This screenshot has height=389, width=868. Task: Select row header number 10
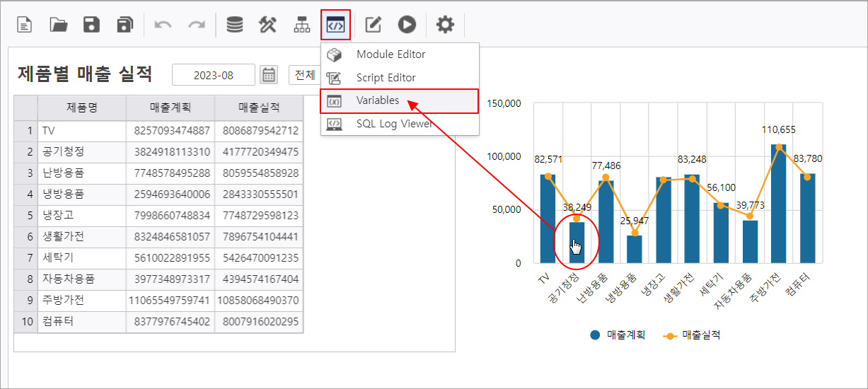(25, 322)
